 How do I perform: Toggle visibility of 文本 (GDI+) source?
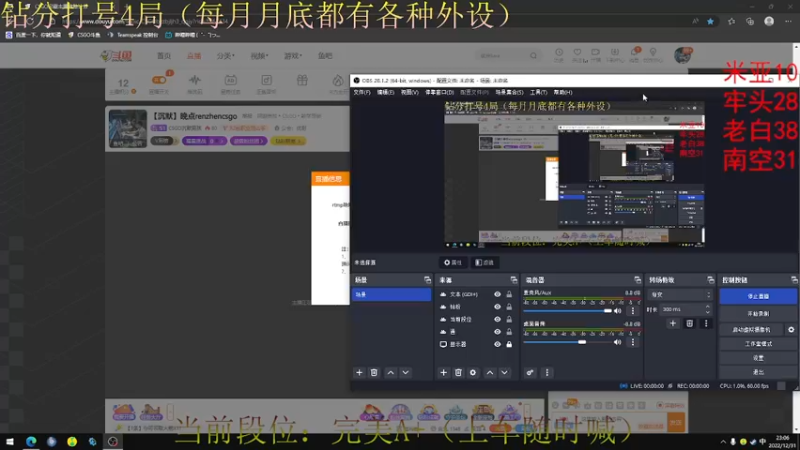pyautogui.click(x=497, y=294)
